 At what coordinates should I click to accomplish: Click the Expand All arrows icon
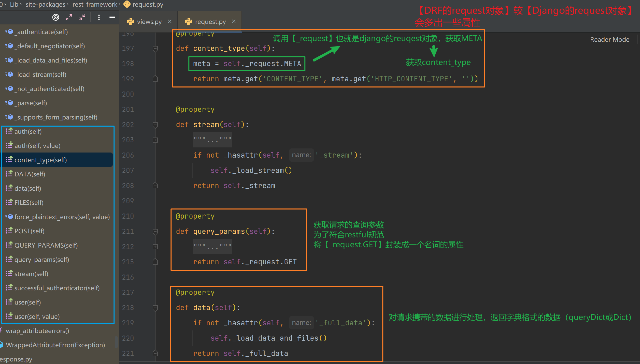(69, 17)
